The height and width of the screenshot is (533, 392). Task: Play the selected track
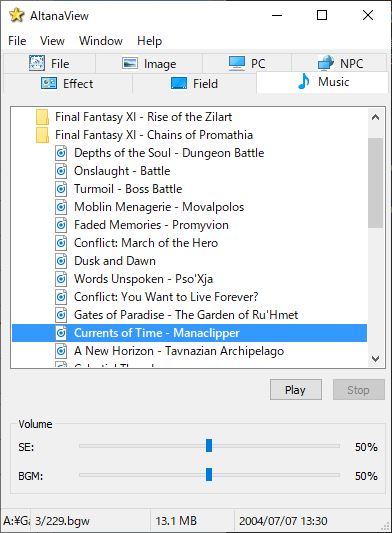[x=295, y=390]
